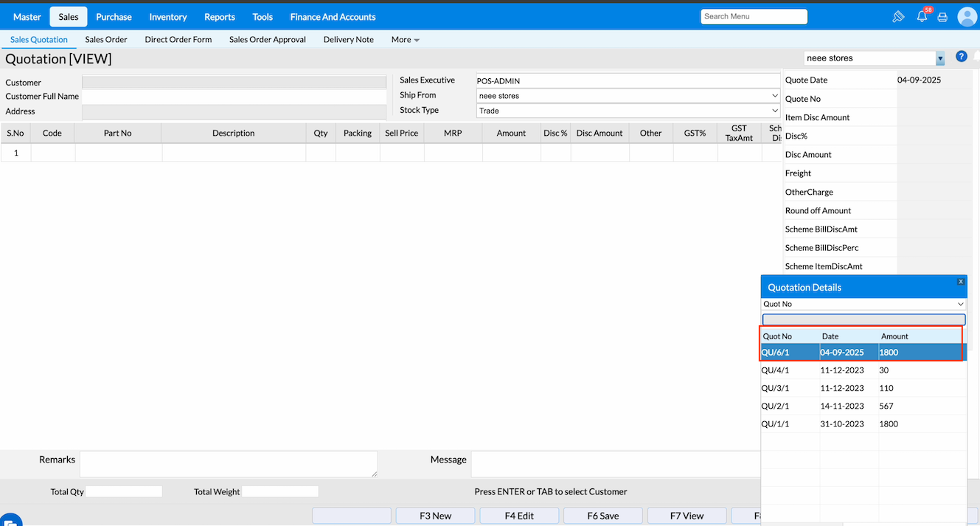Expand the More submenu
This screenshot has width=980, height=526.
tap(405, 40)
